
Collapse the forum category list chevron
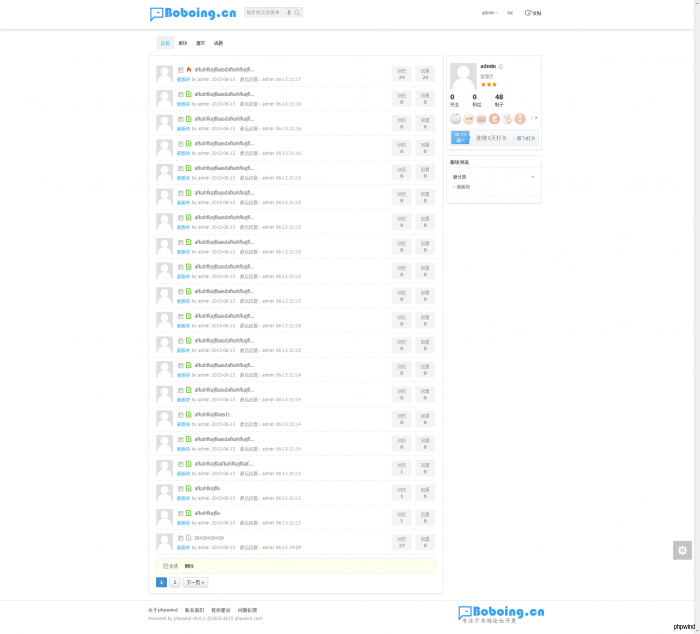coord(532,177)
